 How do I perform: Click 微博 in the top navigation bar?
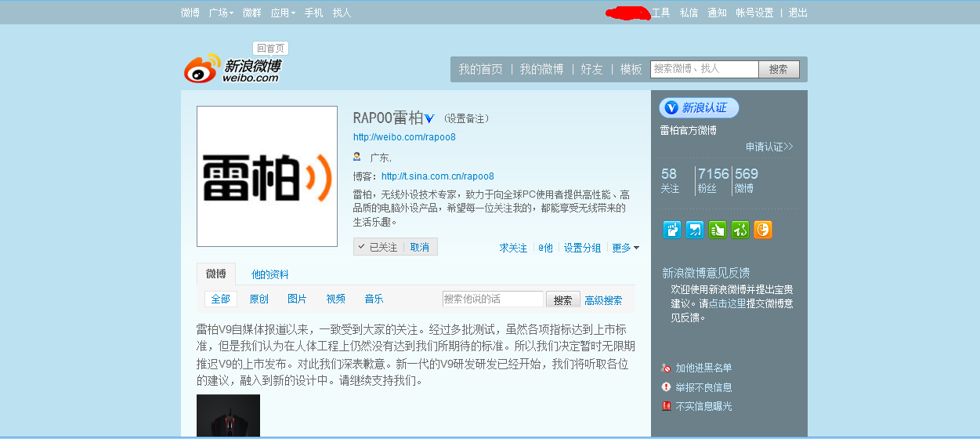[x=190, y=13]
